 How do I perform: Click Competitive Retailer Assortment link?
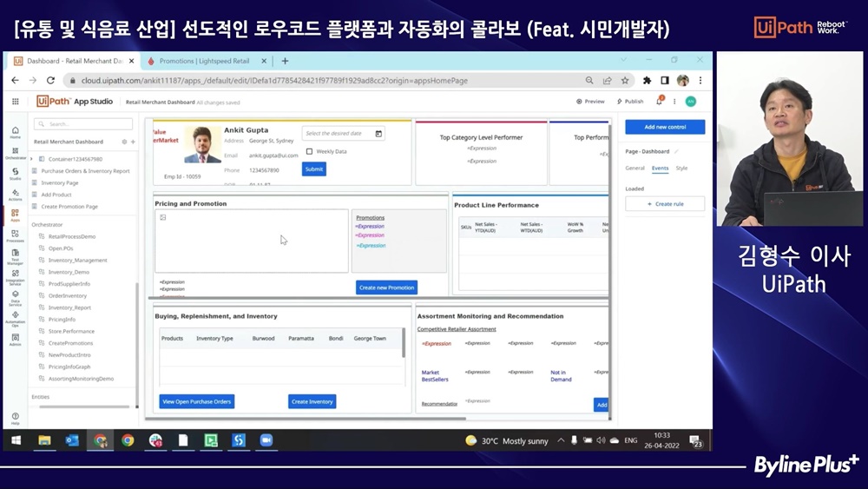[457, 329]
